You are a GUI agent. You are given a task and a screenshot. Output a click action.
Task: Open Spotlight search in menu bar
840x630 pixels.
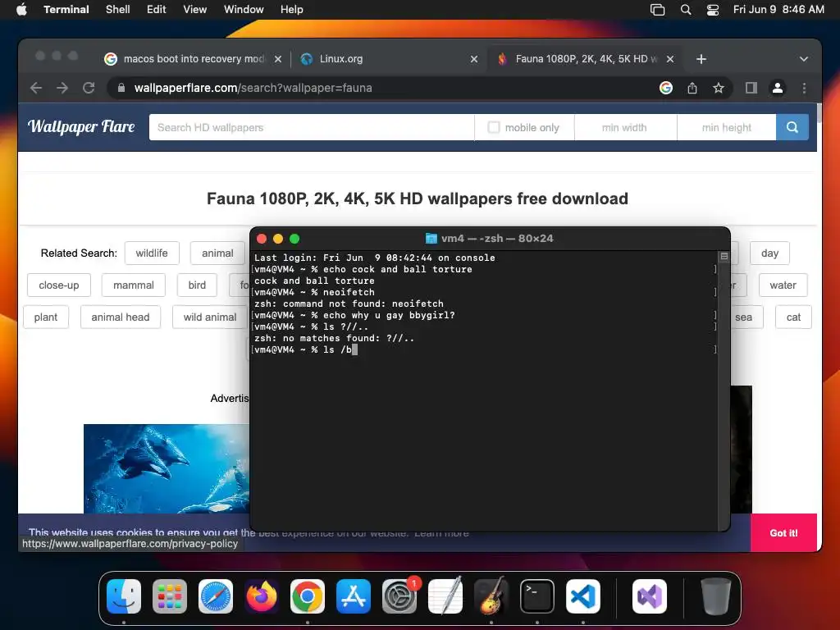[x=685, y=9]
